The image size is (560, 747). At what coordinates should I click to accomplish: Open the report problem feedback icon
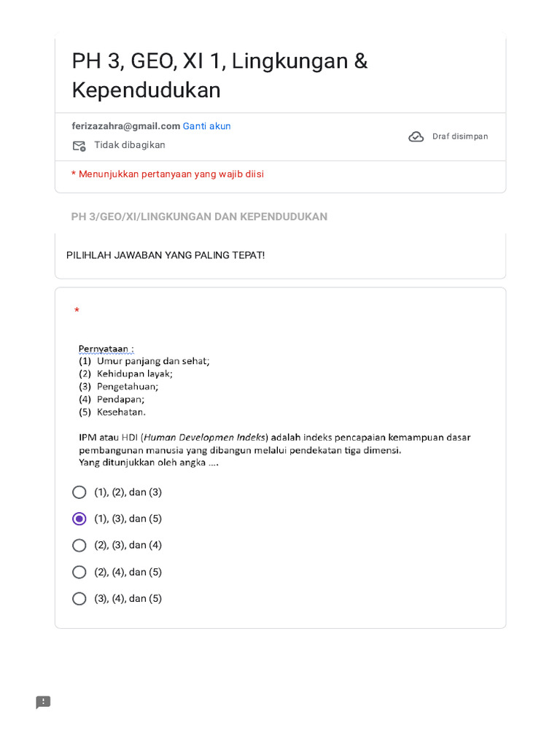(43, 702)
